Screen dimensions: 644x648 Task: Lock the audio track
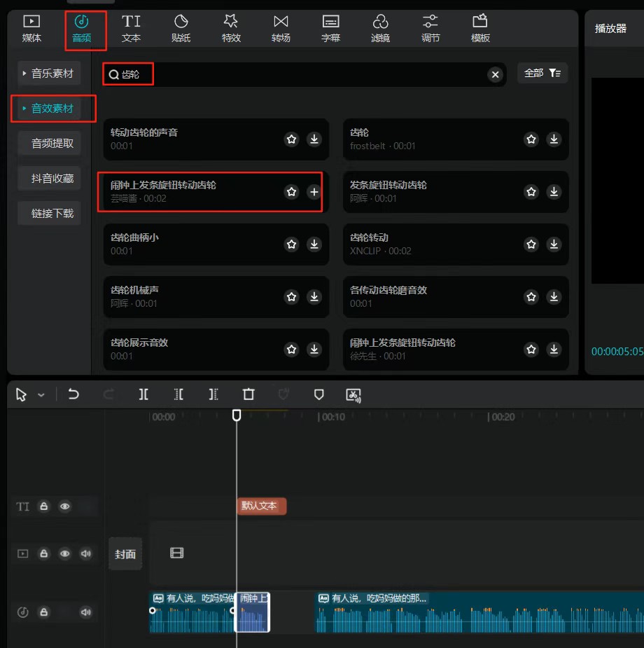(44, 612)
